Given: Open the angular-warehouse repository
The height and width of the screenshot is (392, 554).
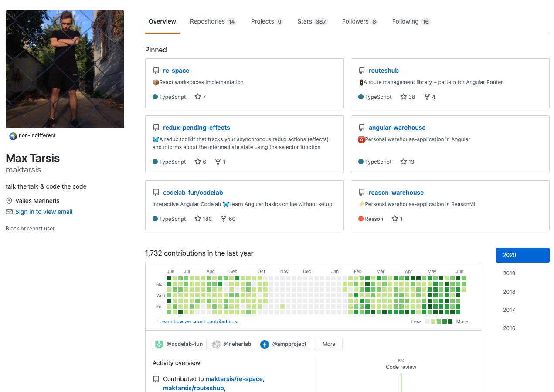Looking at the screenshot, I should (x=397, y=128).
